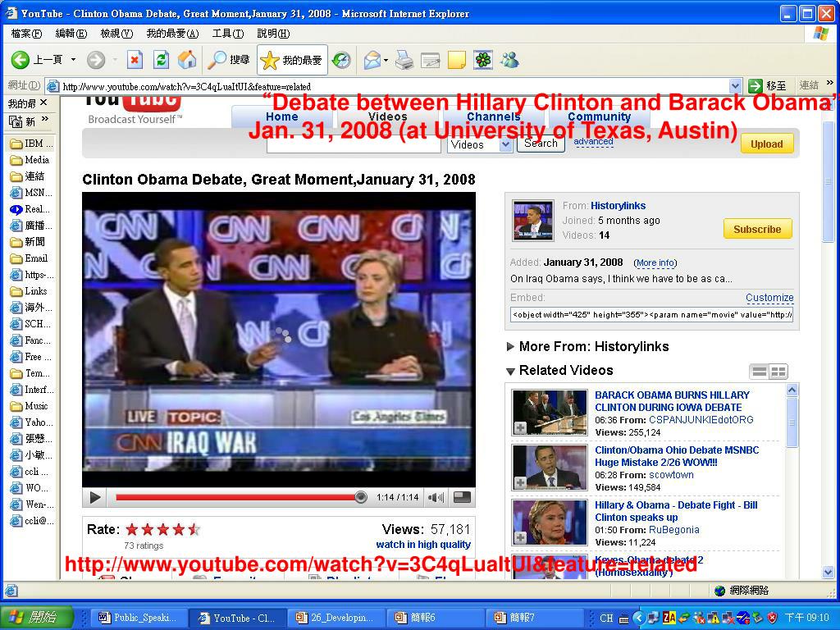Switch related videos to grid view
The image size is (840, 630).
click(778, 372)
